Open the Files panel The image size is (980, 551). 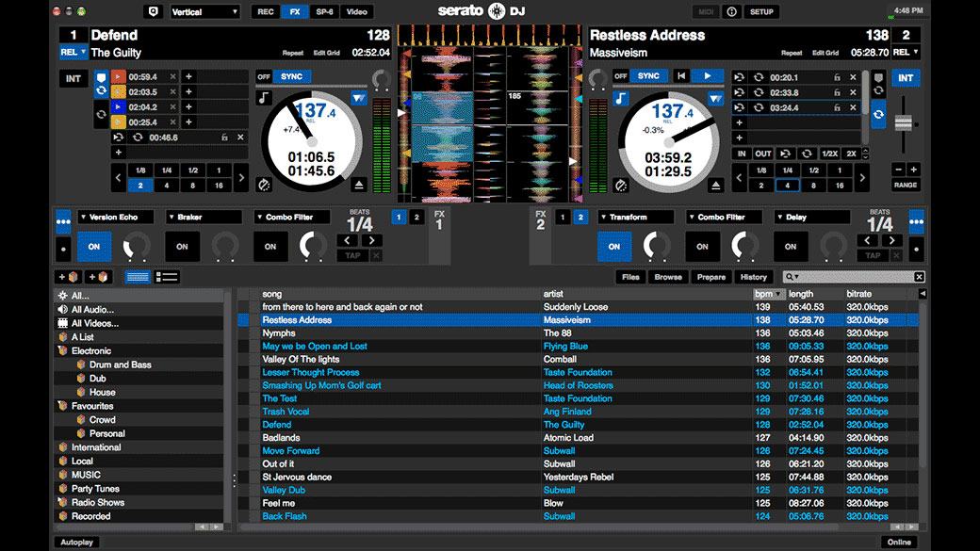[x=630, y=277]
